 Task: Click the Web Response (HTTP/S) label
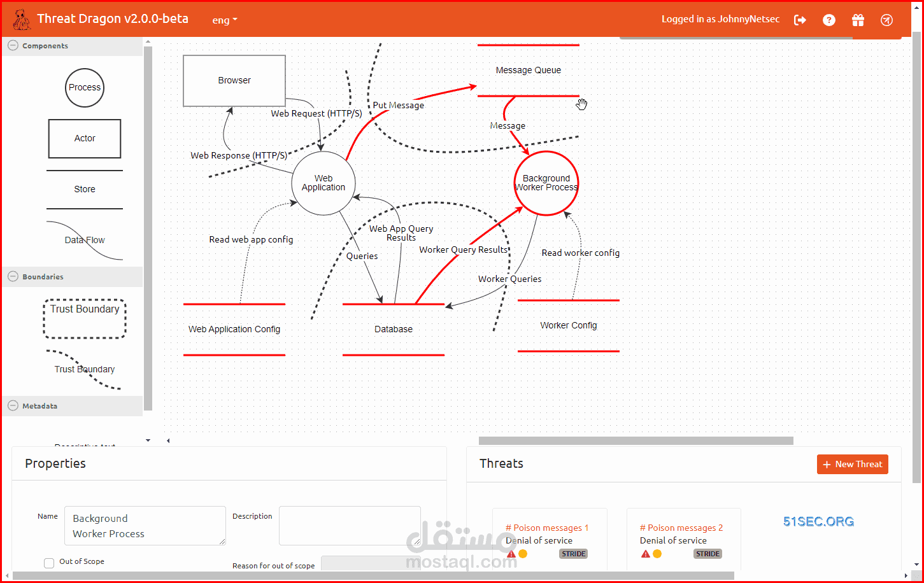tap(239, 156)
